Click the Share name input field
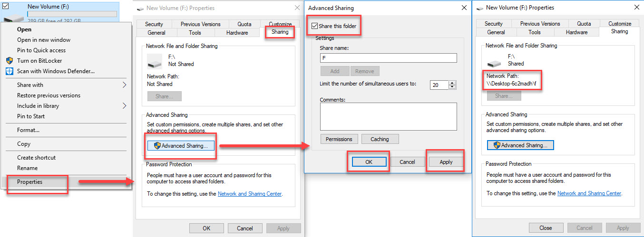 (389, 58)
